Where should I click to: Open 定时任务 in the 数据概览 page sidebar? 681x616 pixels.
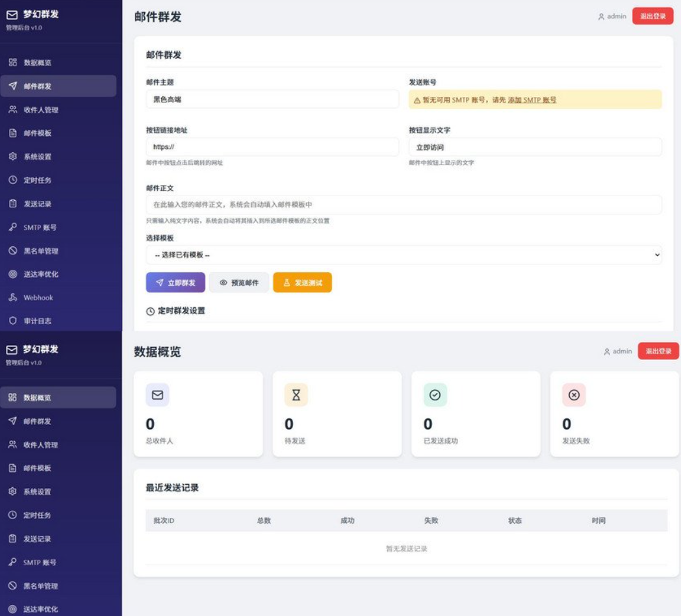(58, 515)
